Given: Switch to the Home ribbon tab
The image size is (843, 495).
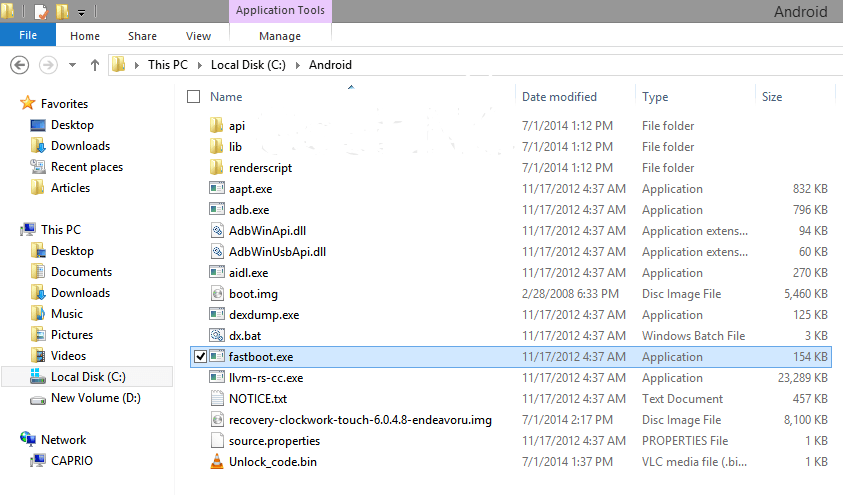Looking at the screenshot, I should [85, 36].
